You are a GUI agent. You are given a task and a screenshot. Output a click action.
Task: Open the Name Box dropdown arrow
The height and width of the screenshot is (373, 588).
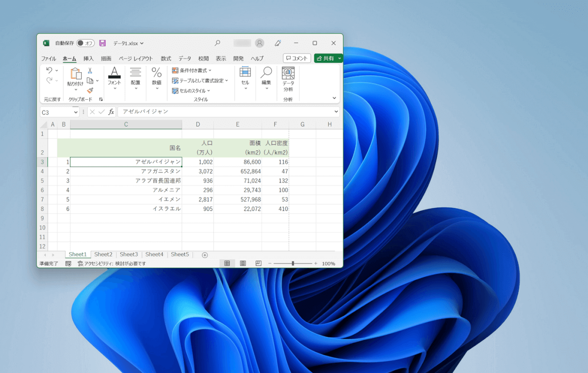point(76,112)
